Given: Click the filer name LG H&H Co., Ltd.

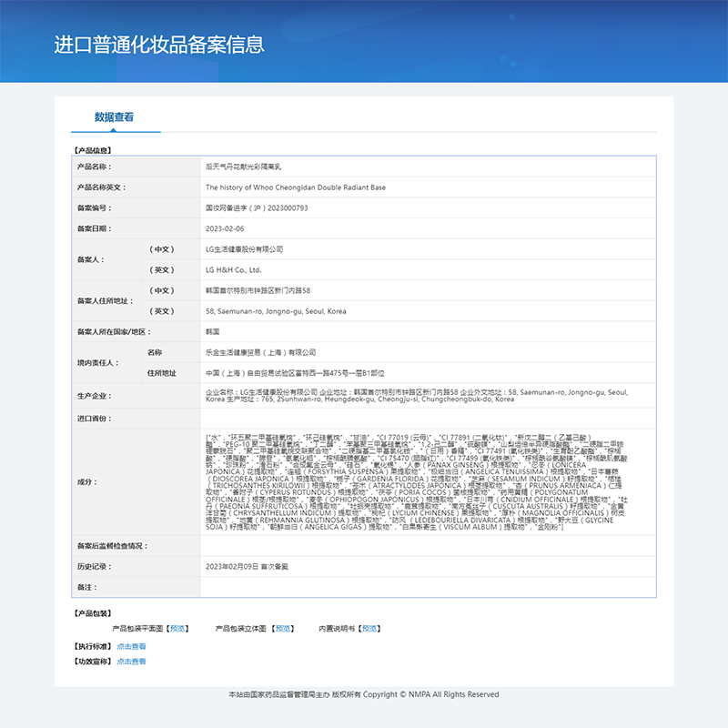Looking at the screenshot, I should tap(234, 269).
